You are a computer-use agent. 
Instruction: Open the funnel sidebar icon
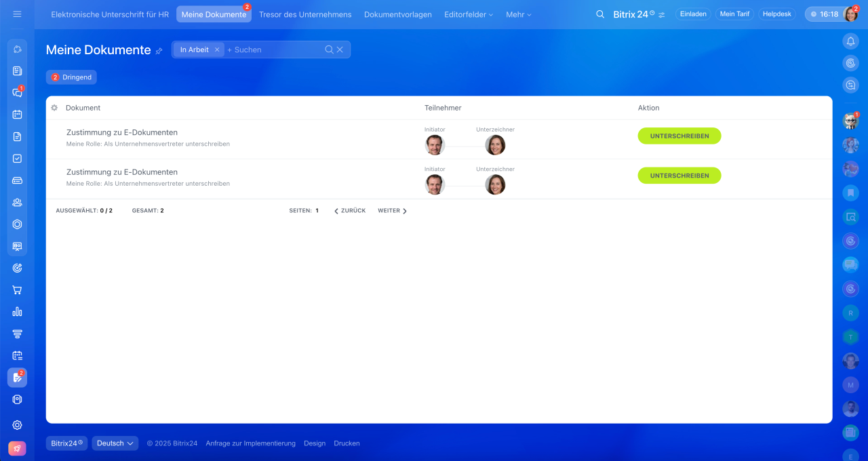18,334
